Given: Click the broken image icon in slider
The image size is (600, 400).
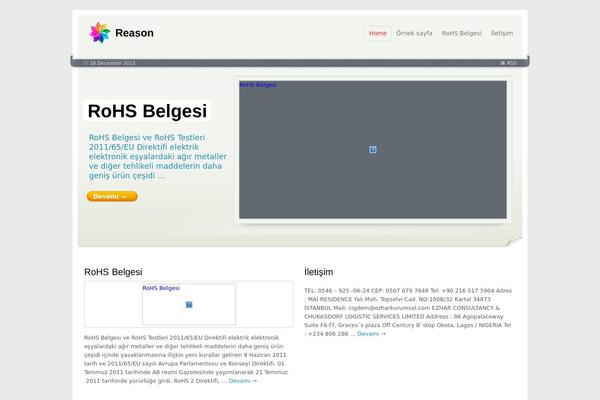Looking at the screenshot, I should coord(373,150).
